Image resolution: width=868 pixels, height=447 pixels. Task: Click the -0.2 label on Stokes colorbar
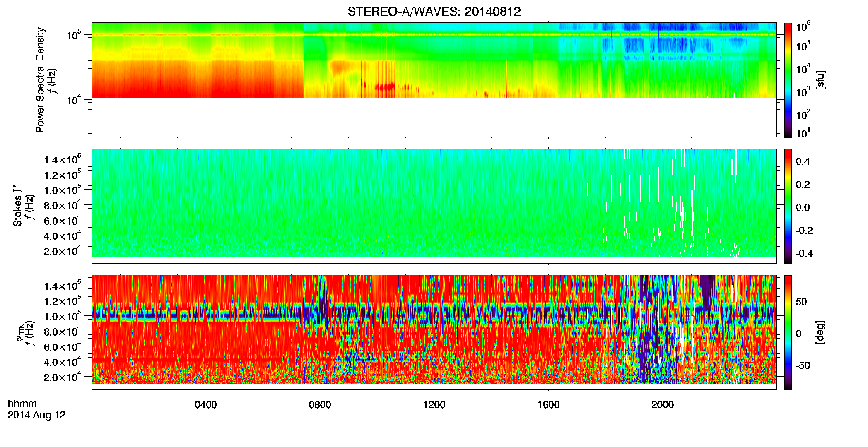(804, 231)
